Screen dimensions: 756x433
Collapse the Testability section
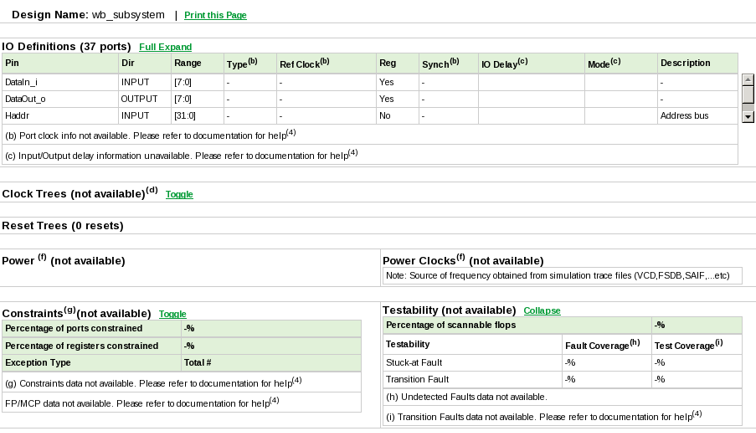click(542, 311)
